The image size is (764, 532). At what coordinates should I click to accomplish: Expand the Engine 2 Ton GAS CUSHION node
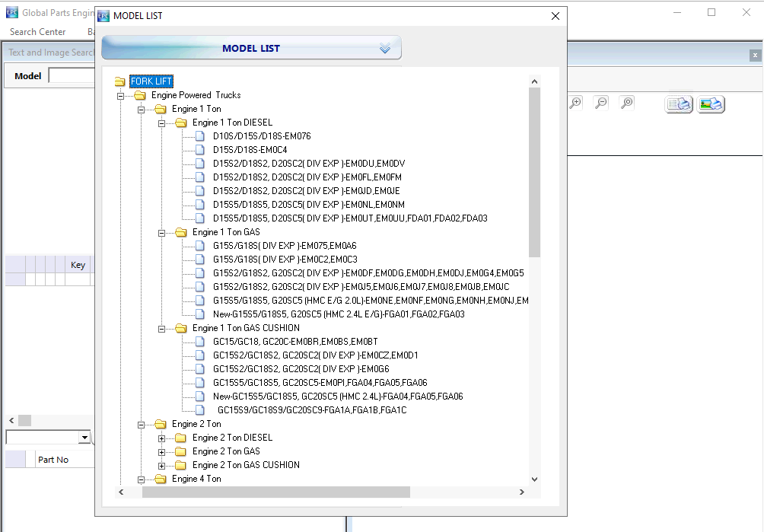[x=162, y=466]
